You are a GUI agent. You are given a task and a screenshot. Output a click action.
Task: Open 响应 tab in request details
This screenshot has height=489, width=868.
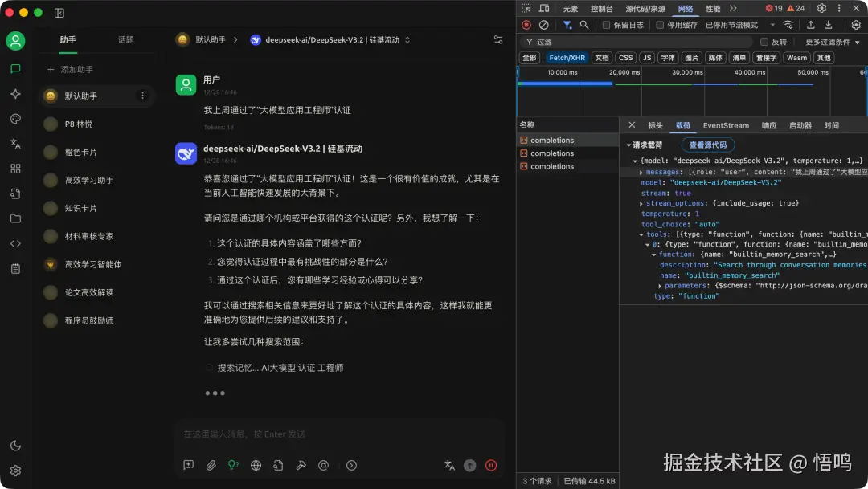(769, 125)
